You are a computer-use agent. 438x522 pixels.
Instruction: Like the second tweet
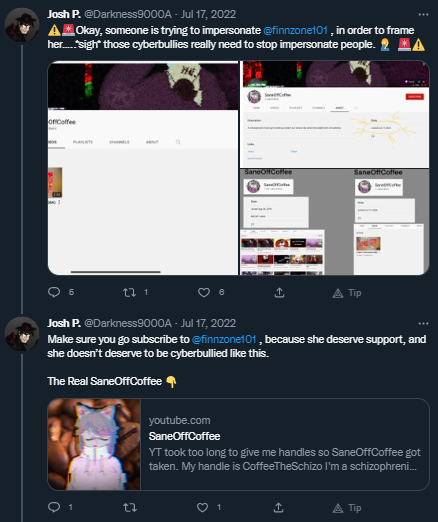pos(203,507)
